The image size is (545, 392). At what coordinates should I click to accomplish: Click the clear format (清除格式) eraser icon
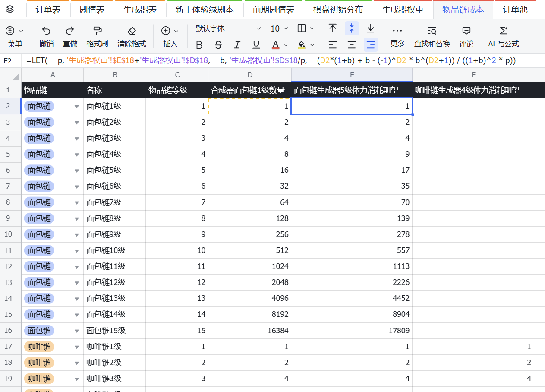click(132, 31)
